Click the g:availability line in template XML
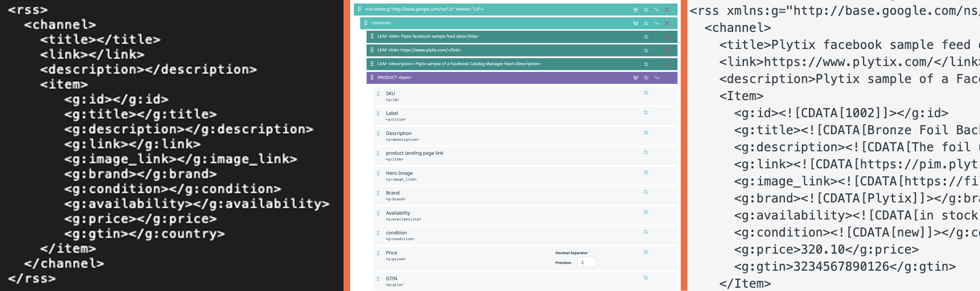This screenshot has width=980, height=291. coord(197,204)
